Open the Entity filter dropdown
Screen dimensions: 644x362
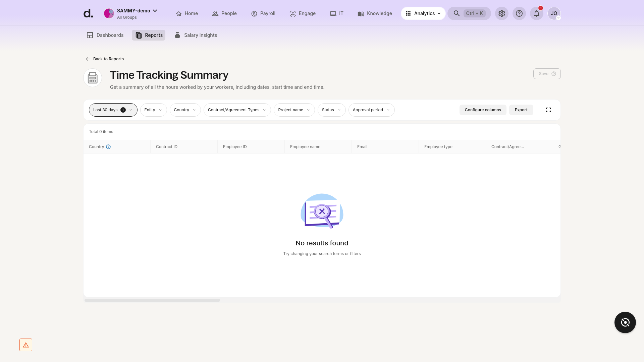153,110
